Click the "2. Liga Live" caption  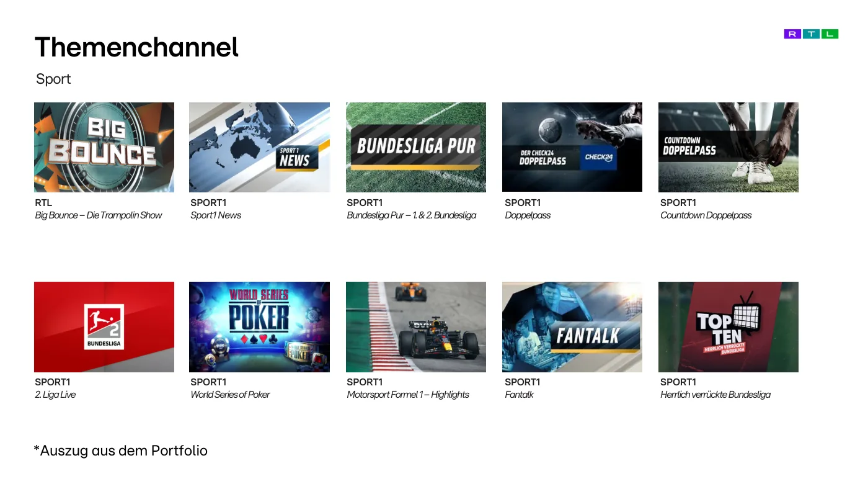(x=55, y=395)
